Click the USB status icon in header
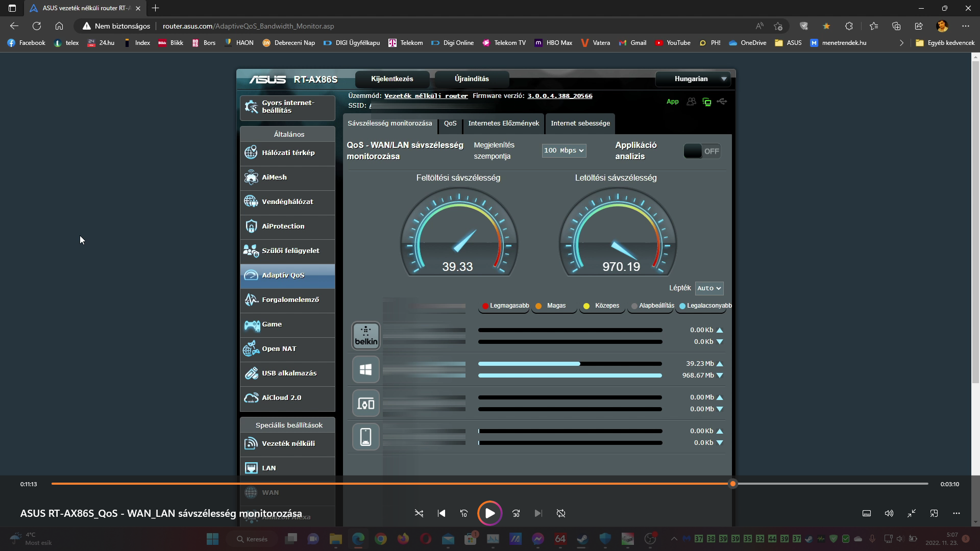The width and height of the screenshot is (980, 551). 722,102
